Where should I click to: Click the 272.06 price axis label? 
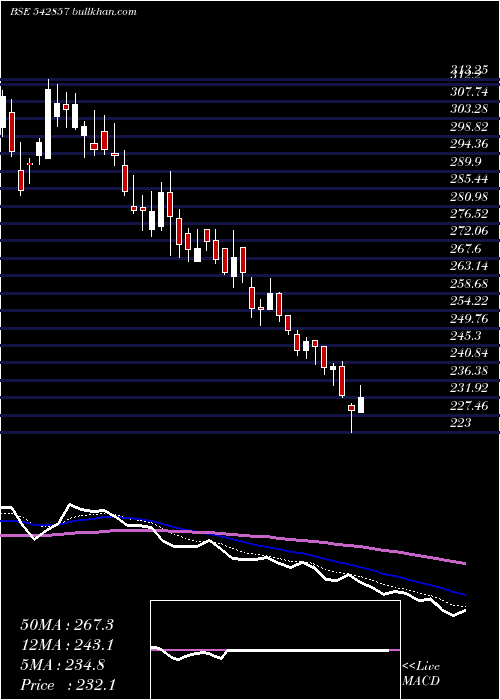pos(469,231)
